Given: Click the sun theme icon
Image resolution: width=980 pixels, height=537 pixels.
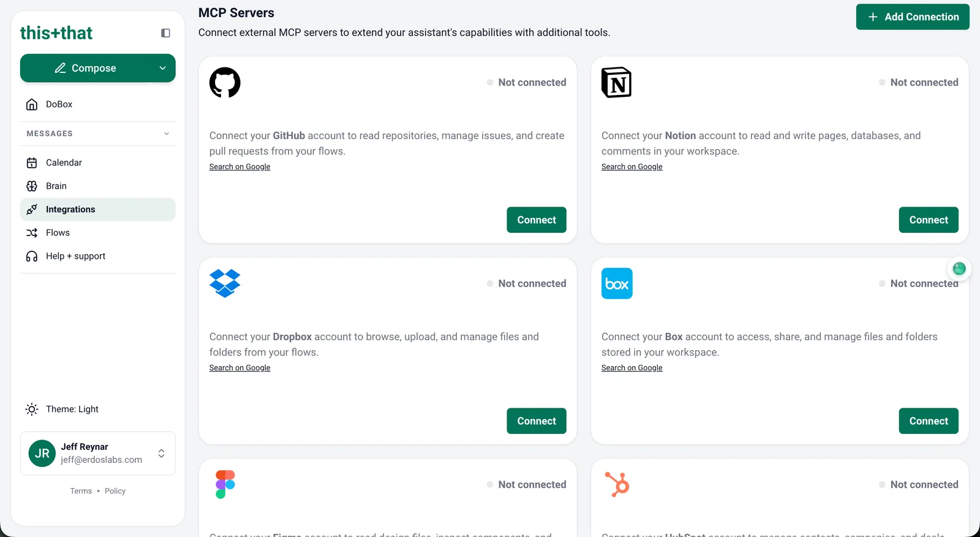Looking at the screenshot, I should [32, 409].
